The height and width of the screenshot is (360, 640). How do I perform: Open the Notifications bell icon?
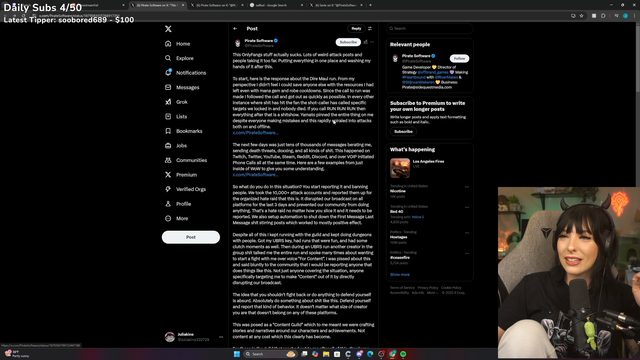(168, 72)
